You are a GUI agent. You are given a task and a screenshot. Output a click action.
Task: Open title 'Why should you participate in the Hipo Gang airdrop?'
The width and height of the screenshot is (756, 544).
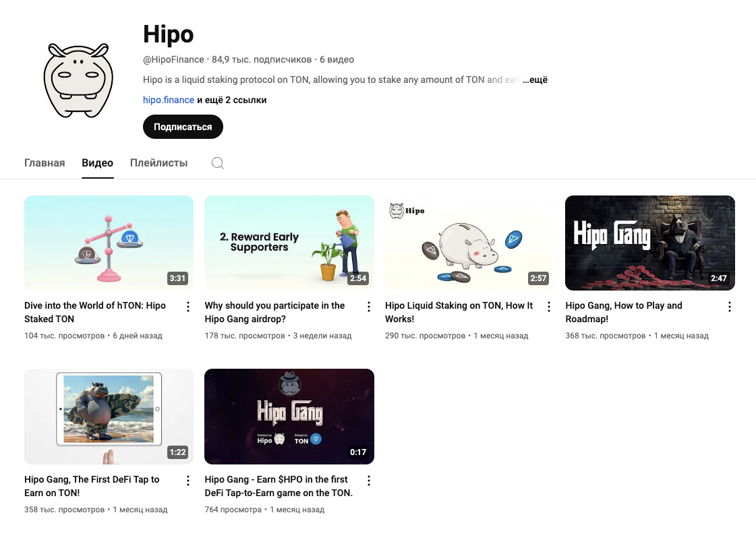pos(275,312)
